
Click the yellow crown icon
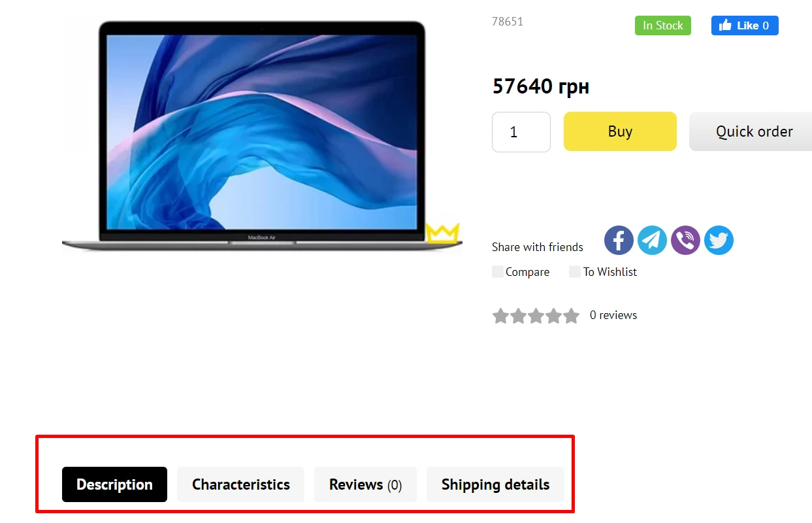point(442,233)
